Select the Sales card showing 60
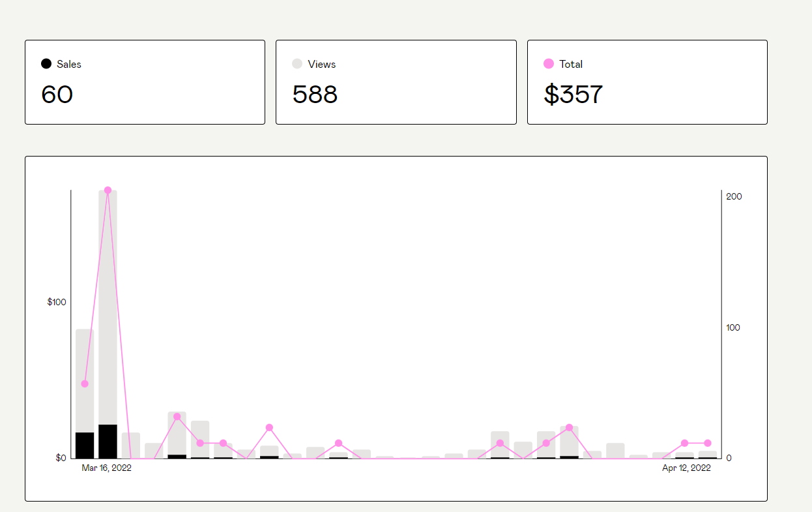The width and height of the screenshot is (812, 512). click(145, 82)
